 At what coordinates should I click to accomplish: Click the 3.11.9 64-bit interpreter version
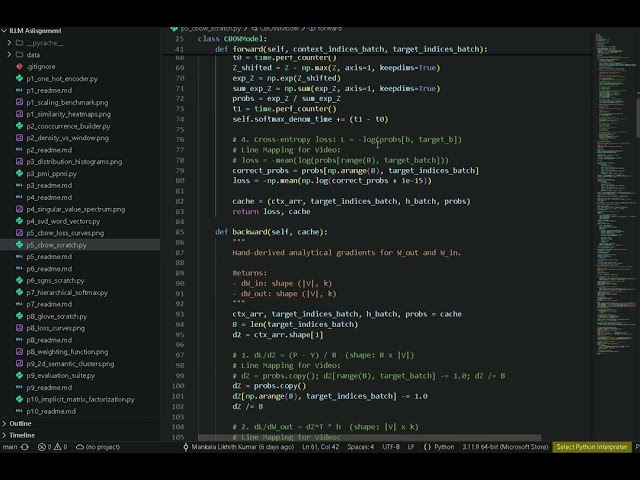tap(505, 447)
